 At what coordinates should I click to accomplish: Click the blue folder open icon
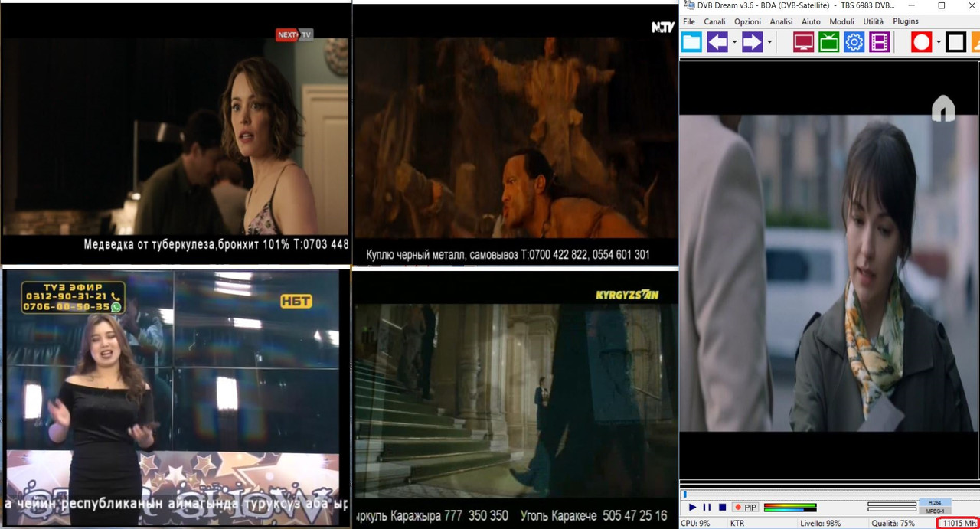click(691, 42)
